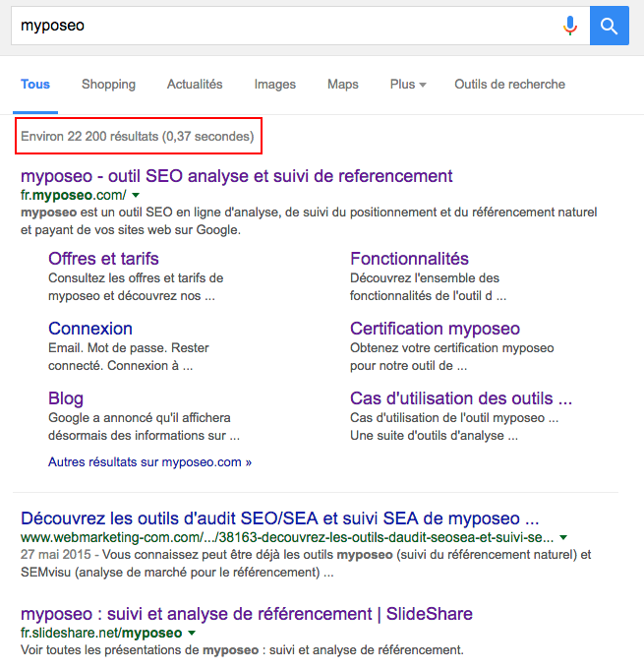Screen dimensions: 644x670
Task: Click the voice search microphone icon
Action: (569, 26)
